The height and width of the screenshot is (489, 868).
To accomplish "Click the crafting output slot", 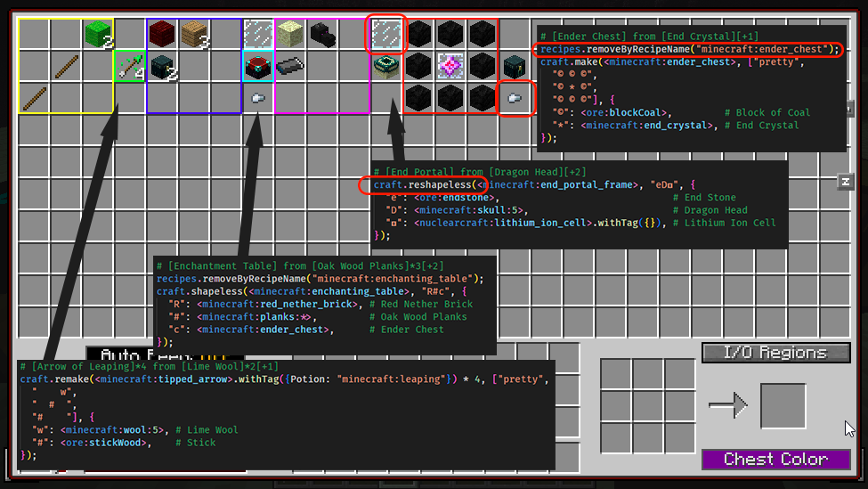I will point(783,405).
